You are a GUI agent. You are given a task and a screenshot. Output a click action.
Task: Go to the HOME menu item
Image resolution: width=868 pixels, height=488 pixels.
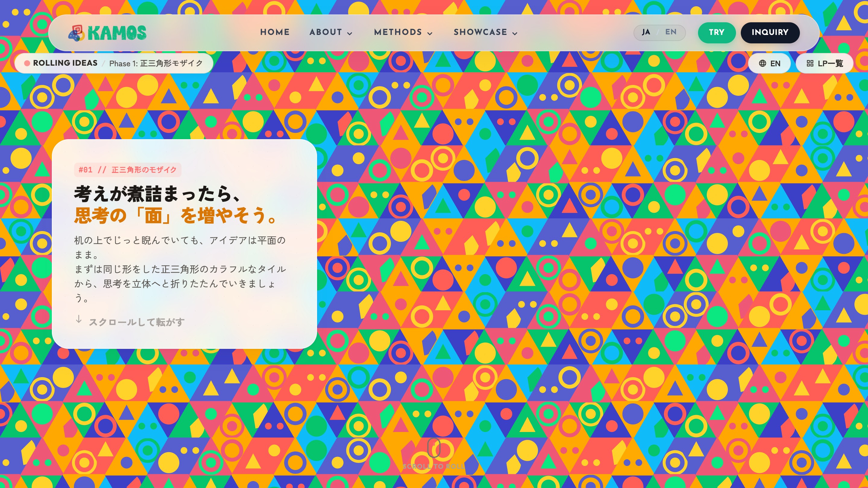coord(275,32)
